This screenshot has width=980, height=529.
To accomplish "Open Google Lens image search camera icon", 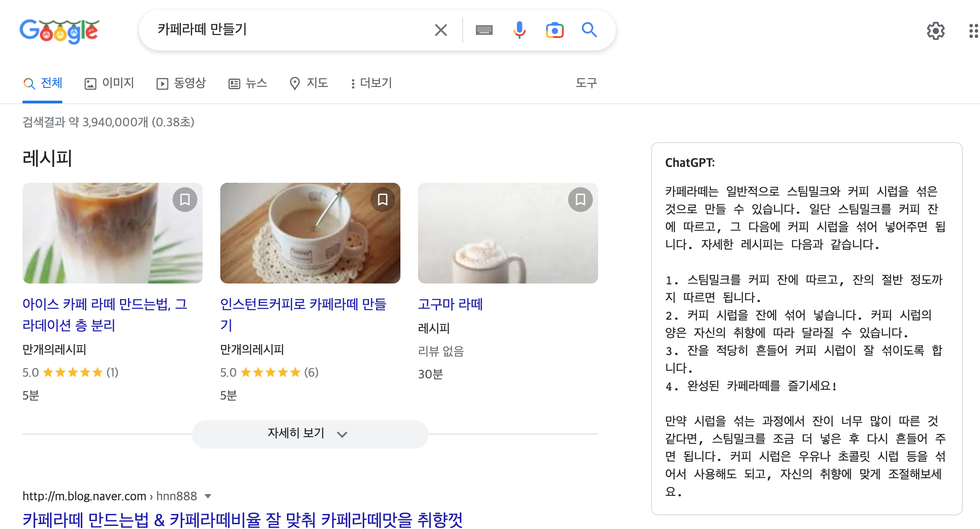I will tap(554, 30).
